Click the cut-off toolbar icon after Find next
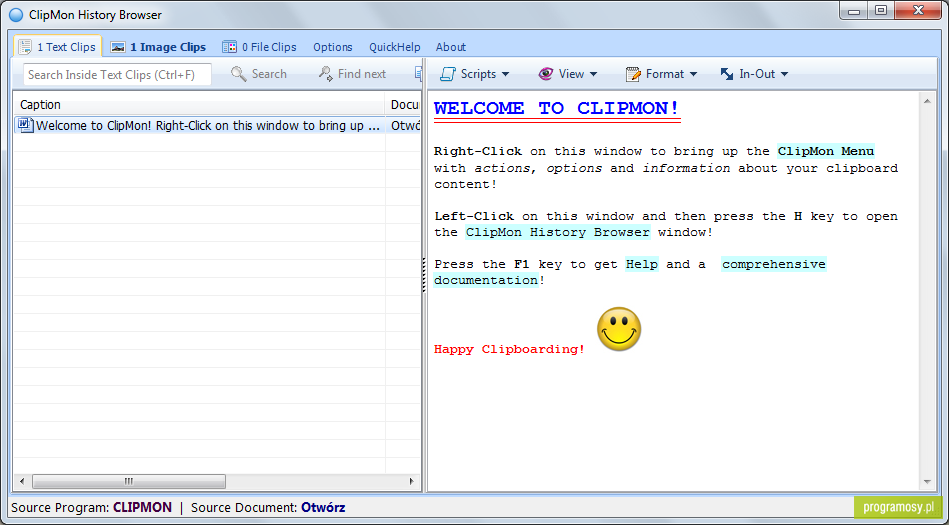Viewport: 949px width, 525px height. (x=418, y=74)
